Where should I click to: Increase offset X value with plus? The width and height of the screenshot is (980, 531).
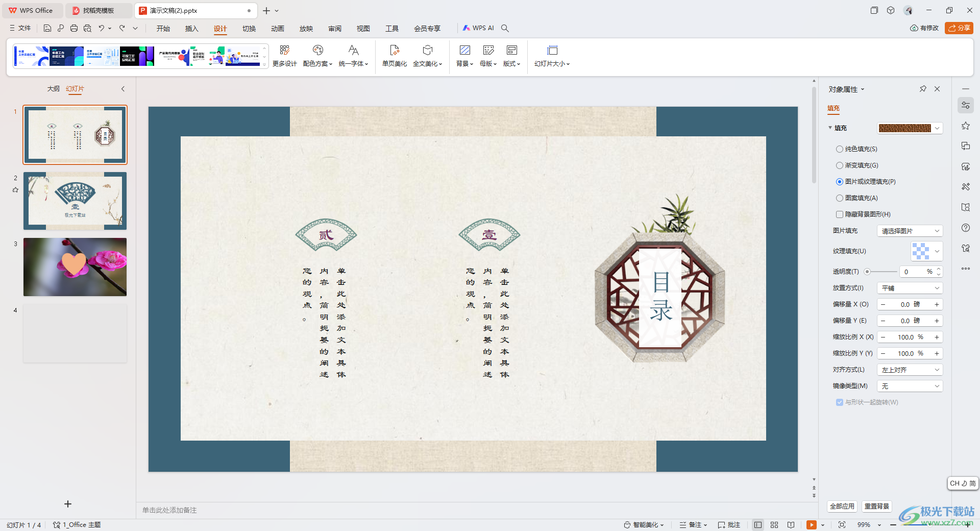coord(937,304)
